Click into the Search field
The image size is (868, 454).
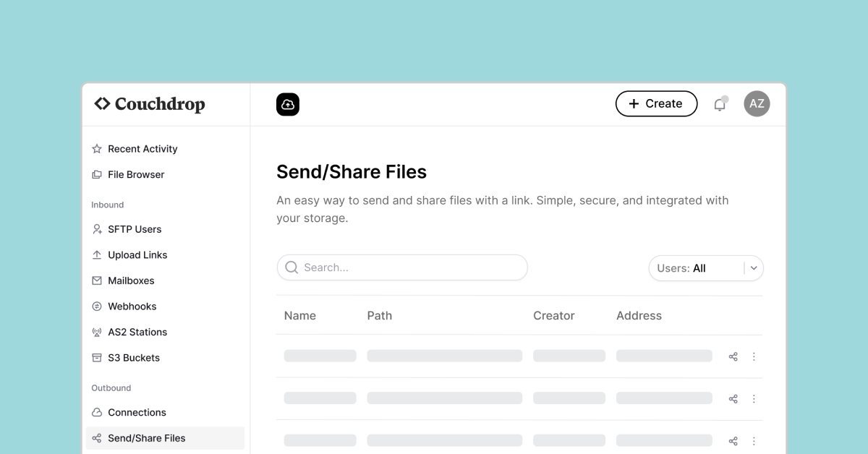tap(402, 267)
